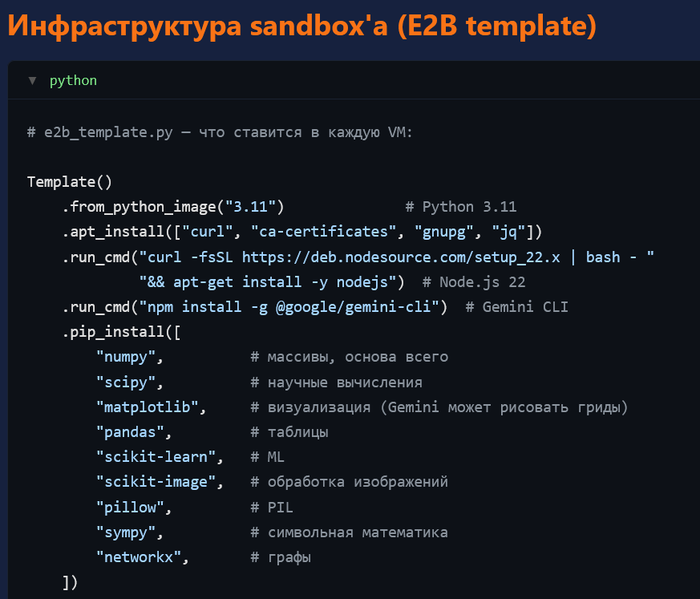Click the "pillow" package string
Image resolution: width=700 pixels, height=599 pixels.
point(130,508)
